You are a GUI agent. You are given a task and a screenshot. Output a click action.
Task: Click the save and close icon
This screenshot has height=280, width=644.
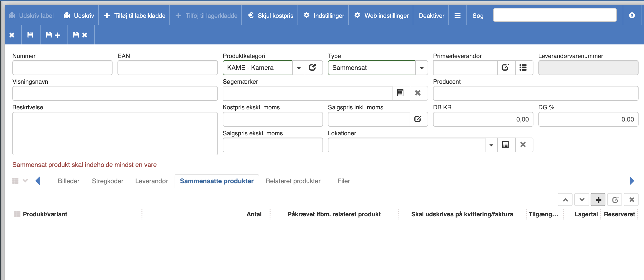[x=80, y=35]
